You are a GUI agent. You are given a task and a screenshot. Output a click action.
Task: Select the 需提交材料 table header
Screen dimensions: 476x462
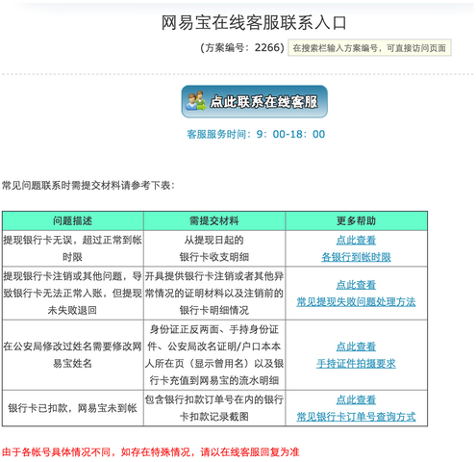(214, 220)
